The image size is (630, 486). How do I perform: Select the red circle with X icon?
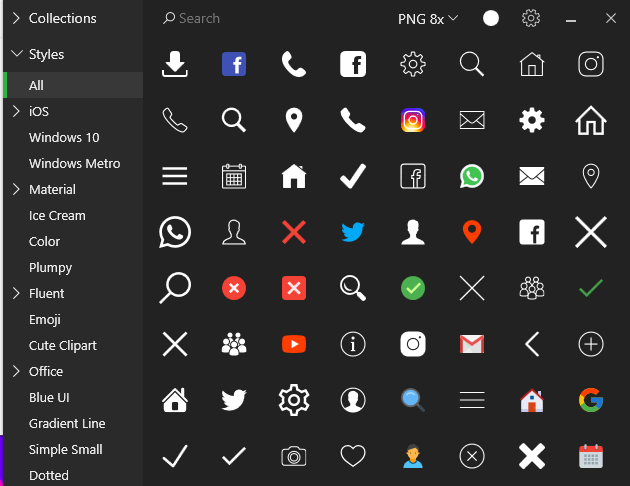[234, 288]
